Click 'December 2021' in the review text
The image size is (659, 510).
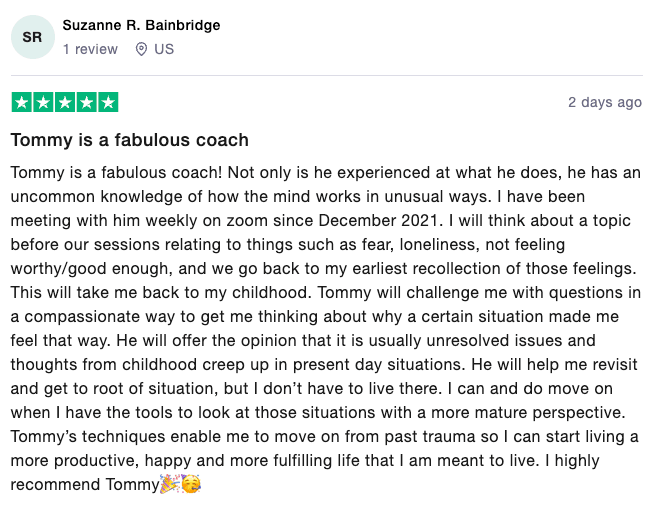(378, 220)
